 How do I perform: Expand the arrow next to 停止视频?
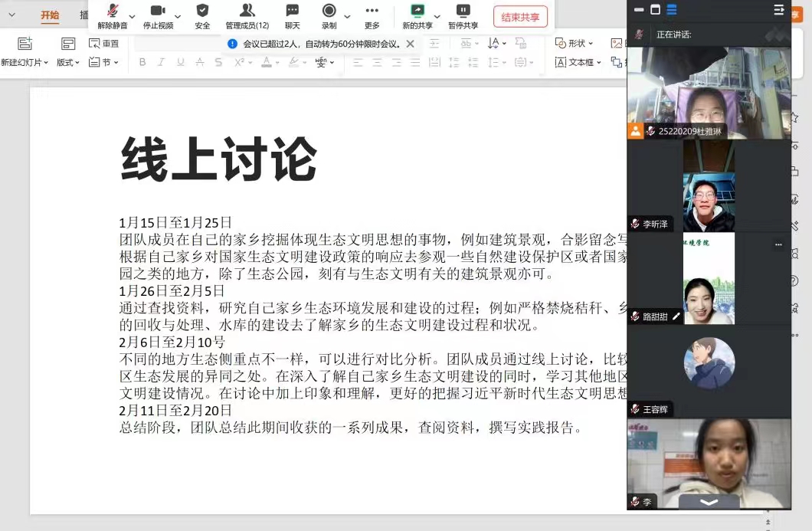click(178, 16)
